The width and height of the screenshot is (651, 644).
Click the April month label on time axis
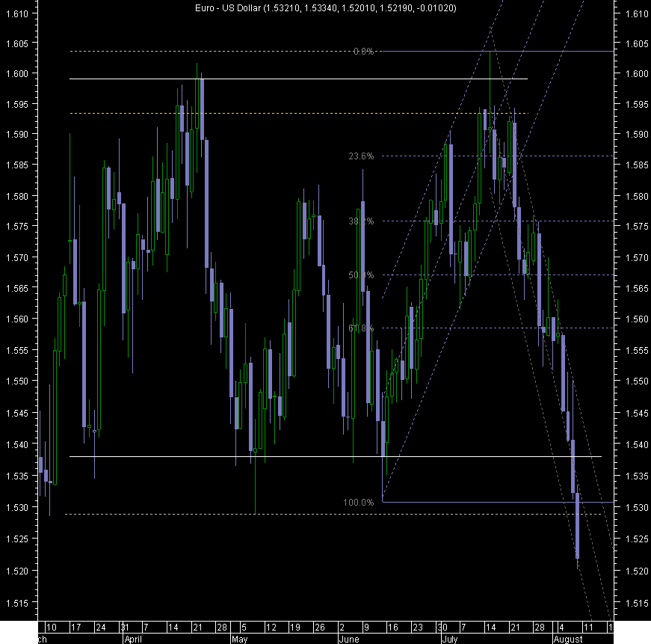[133, 639]
